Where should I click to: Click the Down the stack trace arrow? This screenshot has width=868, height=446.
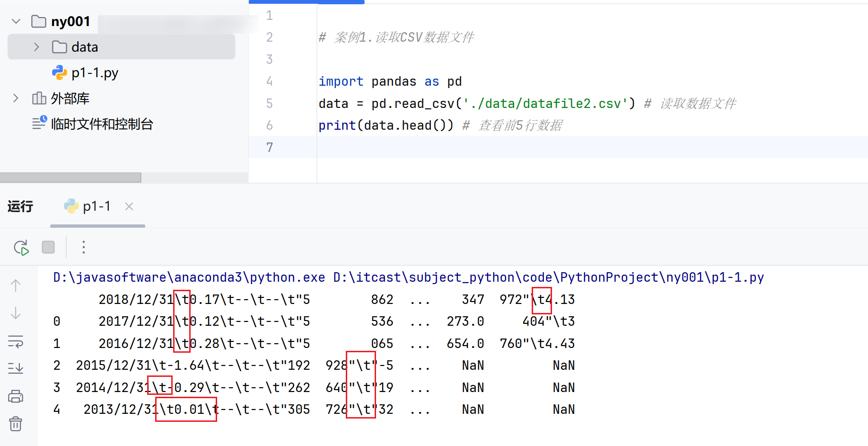pos(16,313)
